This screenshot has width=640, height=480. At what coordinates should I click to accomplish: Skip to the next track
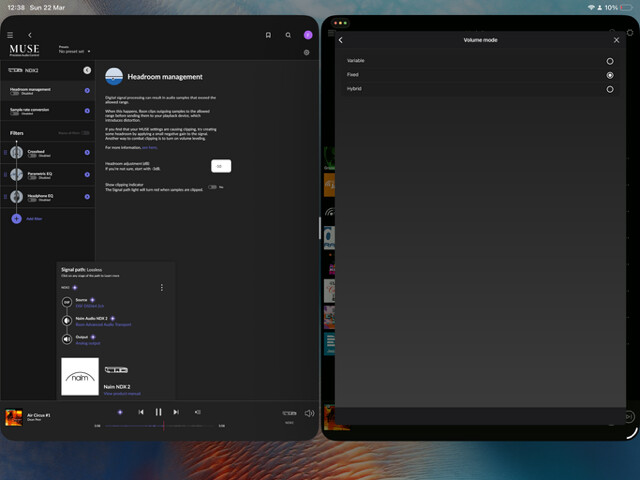(x=176, y=412)
